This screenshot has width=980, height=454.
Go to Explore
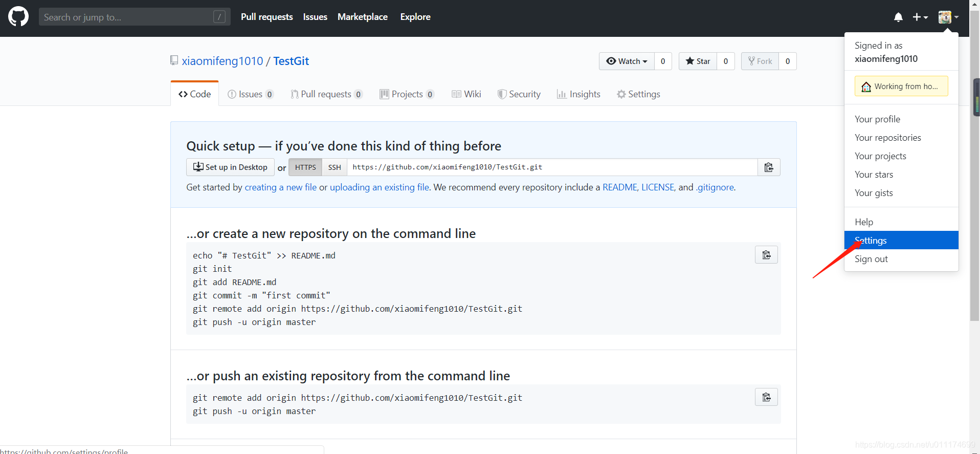click(x=415, y=17)
